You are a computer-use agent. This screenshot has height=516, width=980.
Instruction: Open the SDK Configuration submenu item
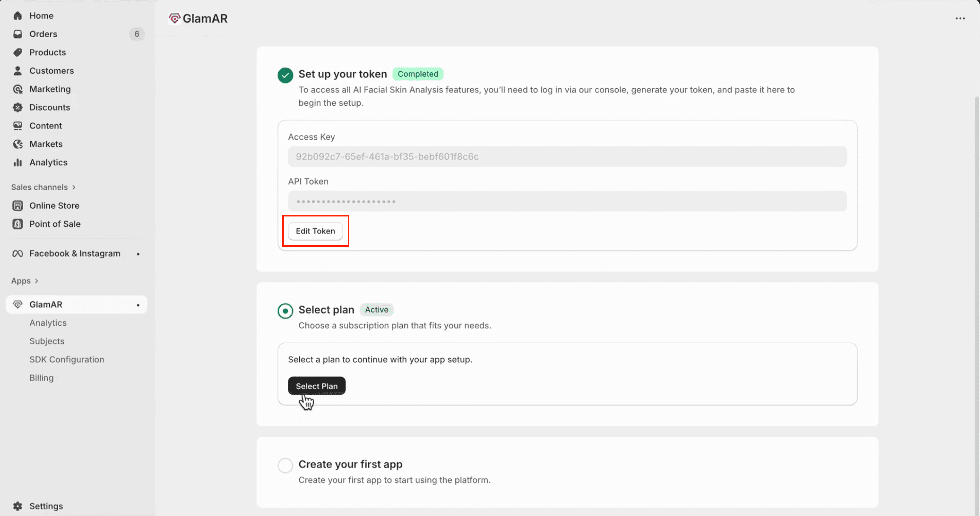(67, 359)
